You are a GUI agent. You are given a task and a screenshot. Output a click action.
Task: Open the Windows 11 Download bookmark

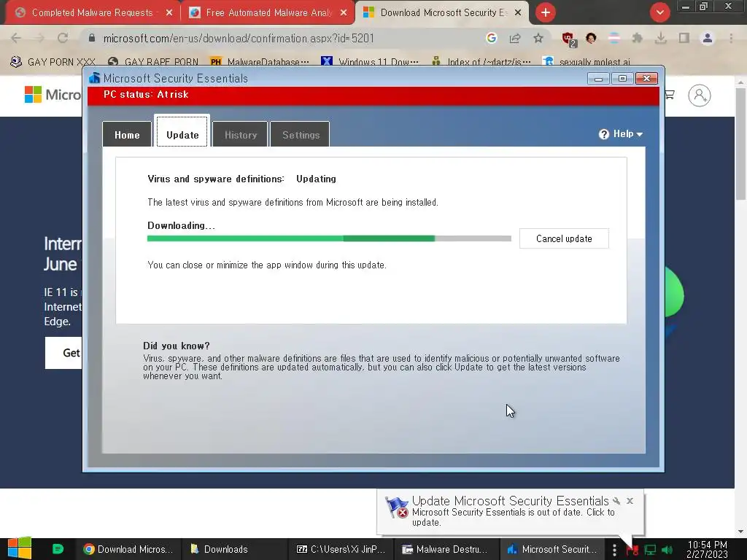click(x=370, y=62)
